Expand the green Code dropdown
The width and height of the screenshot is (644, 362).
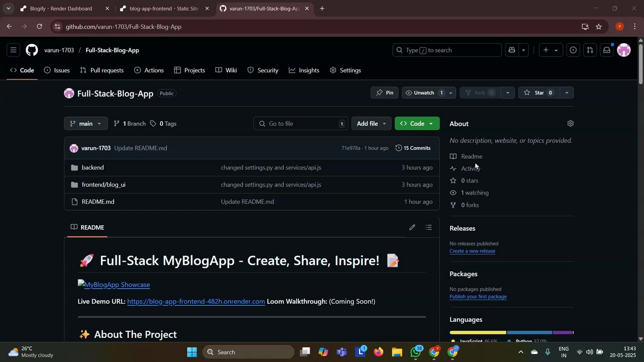coord(417,124)
